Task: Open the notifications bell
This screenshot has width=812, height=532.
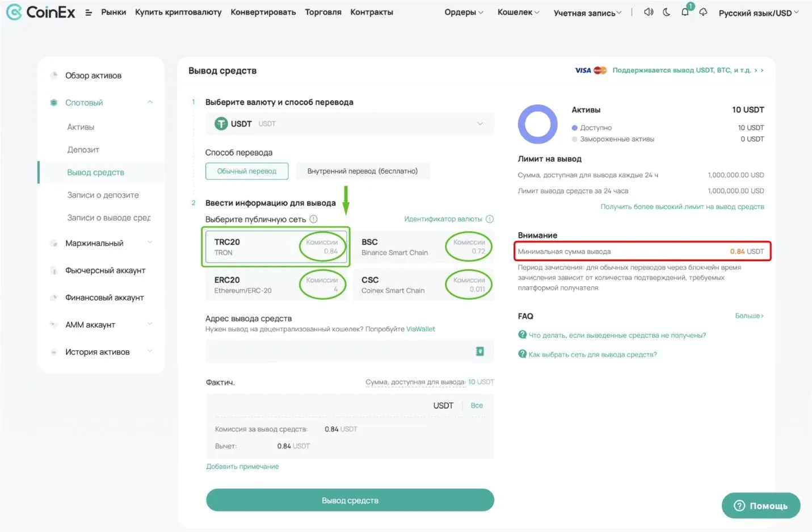Action: coord(685,12)
